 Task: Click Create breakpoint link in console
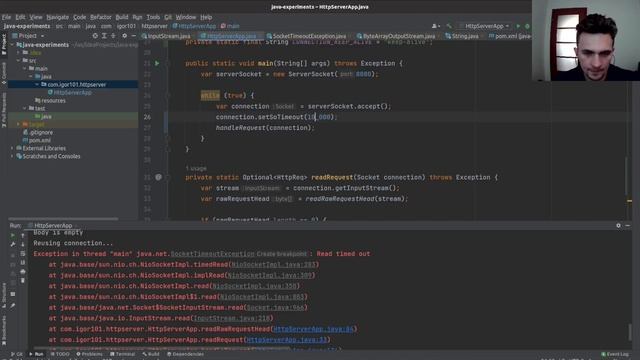[281, 254]
